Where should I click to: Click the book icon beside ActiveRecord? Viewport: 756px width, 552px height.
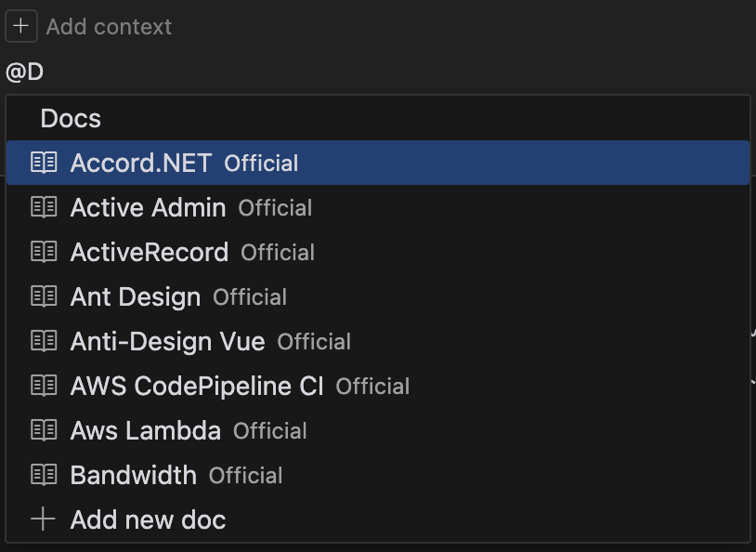pos(44,252)
